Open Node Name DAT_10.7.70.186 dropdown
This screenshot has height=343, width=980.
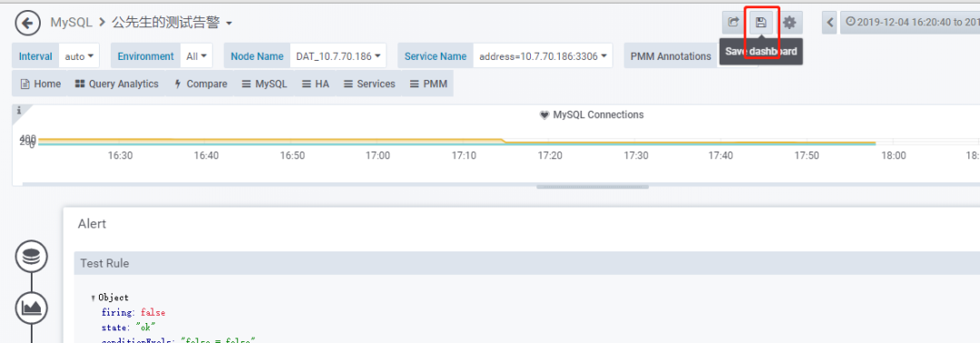click(x=338, y=56)
